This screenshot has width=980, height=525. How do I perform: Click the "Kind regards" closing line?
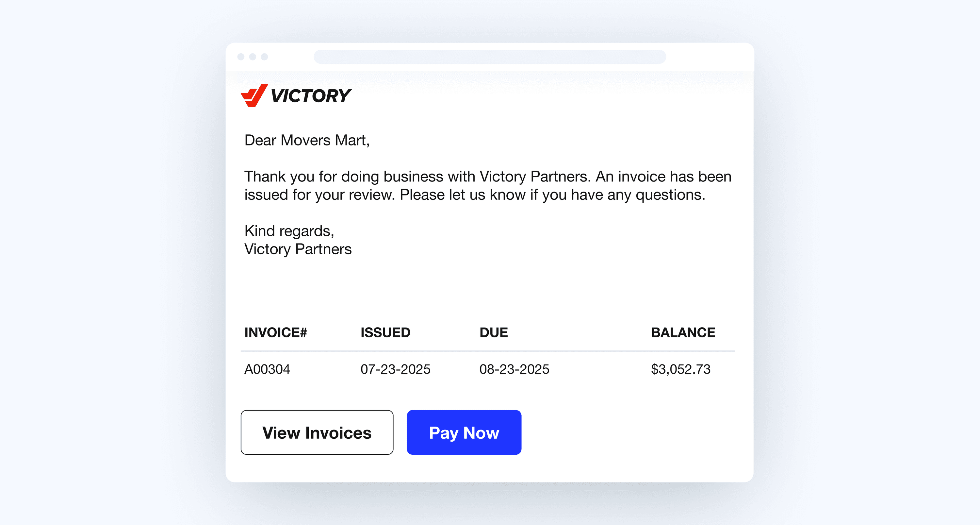(289, 231)
